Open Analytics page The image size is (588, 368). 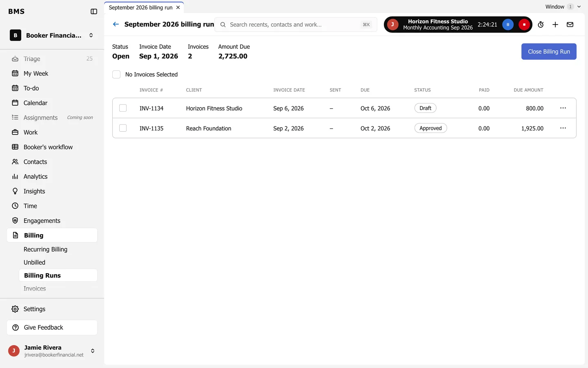[52, 177]
